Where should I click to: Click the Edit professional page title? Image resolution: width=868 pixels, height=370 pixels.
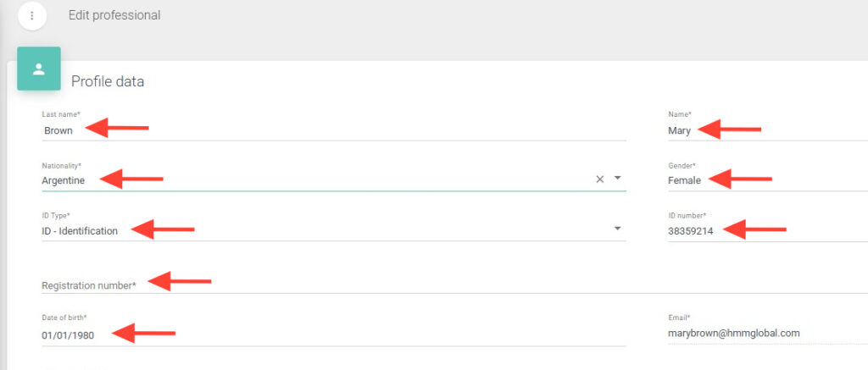114,15
